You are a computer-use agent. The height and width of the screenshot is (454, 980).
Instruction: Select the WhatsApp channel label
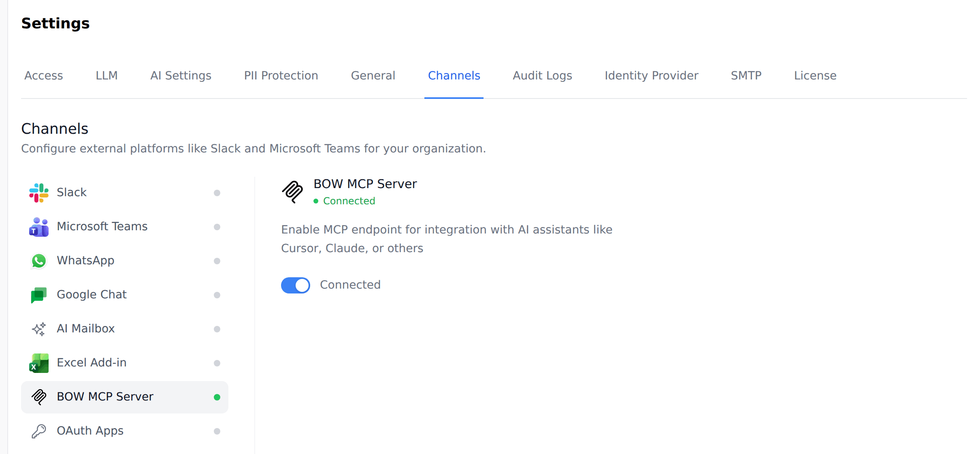point(85,261)
